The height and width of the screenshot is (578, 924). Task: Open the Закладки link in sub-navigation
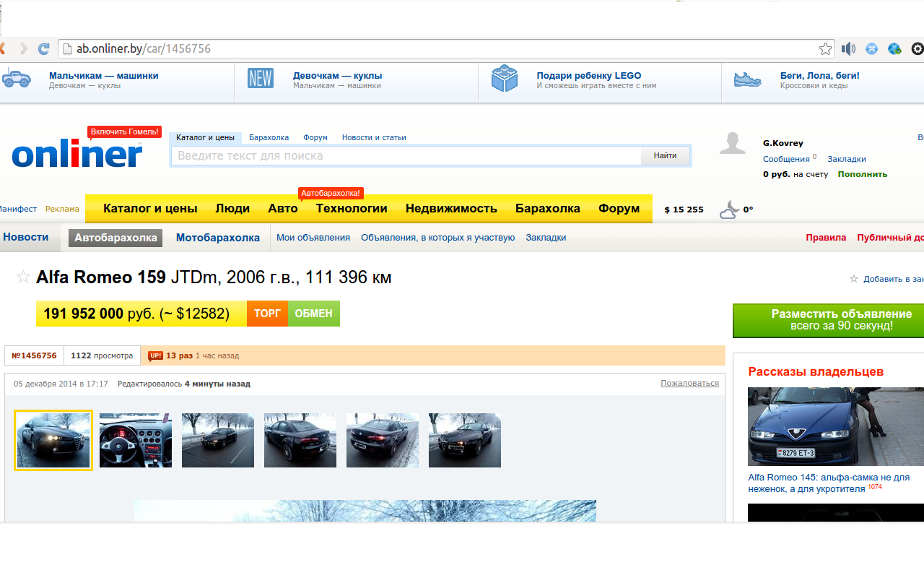pyautogui.click(x=546, y=238)
